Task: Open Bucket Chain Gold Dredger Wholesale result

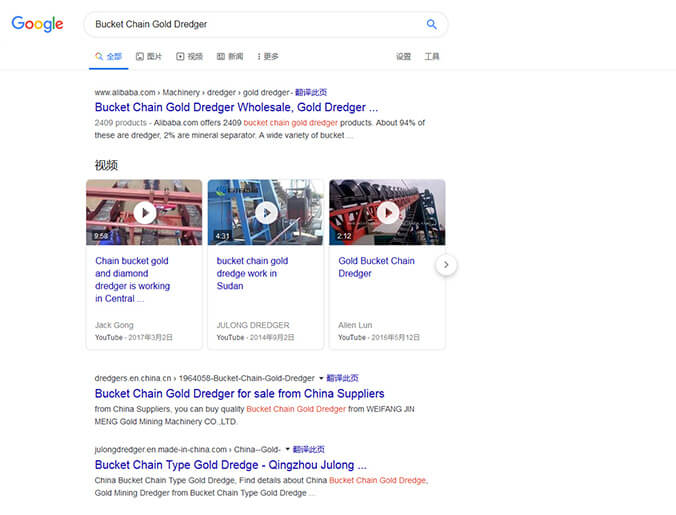Action: [236, 107]
